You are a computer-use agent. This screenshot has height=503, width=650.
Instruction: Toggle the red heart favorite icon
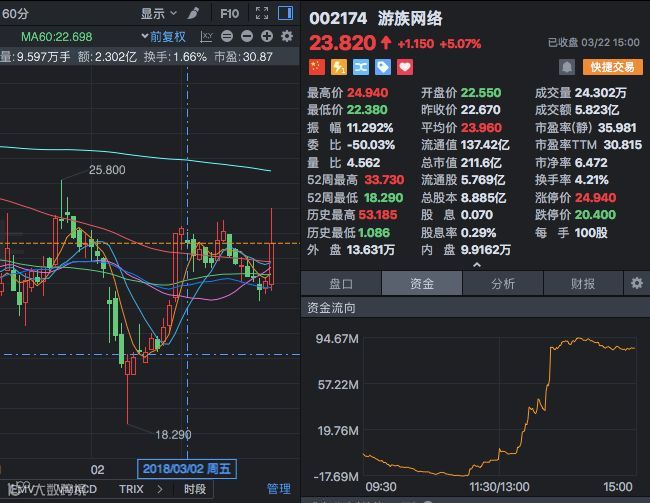pos(405,67)
